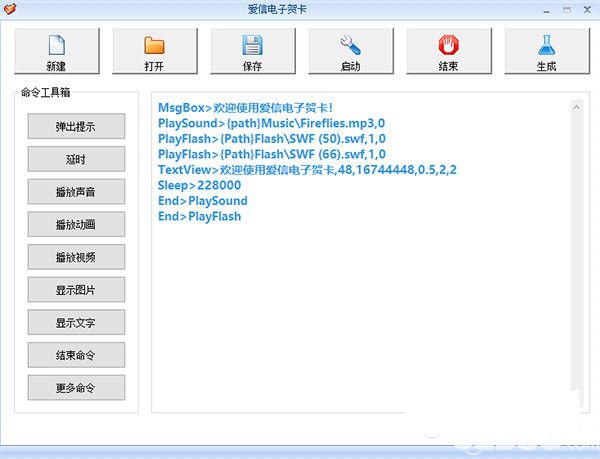Image resolution: width=600 pixels, height=459 pixels.
Task: Click the script editor scroll-up arrow
Action: click(x=576, y=107)
